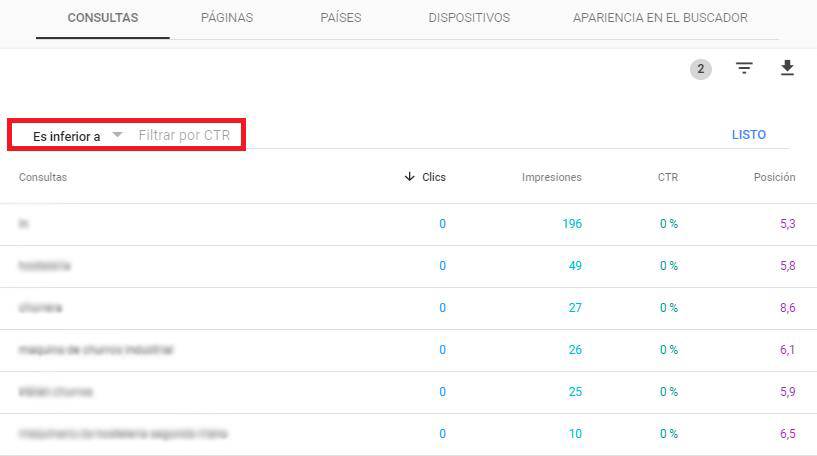The height and width of the screenshot is (456, 817).
Task: Open the Apariencia en el buscador tab
Action: (660, 18)
